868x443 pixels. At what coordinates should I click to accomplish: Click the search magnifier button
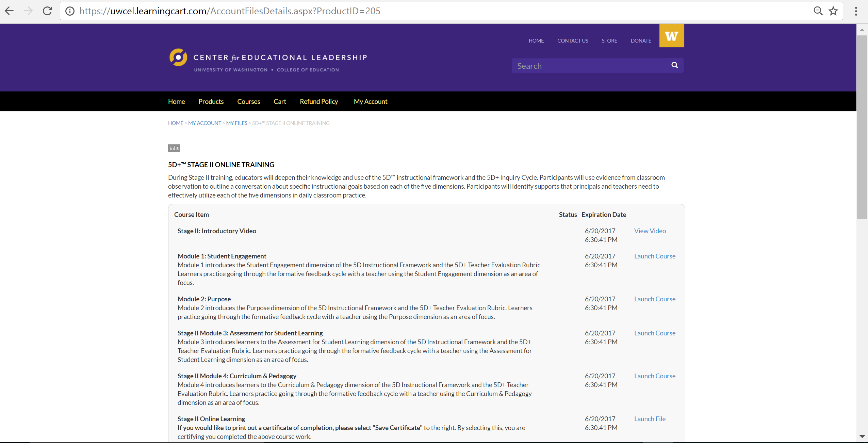[674, 65]
